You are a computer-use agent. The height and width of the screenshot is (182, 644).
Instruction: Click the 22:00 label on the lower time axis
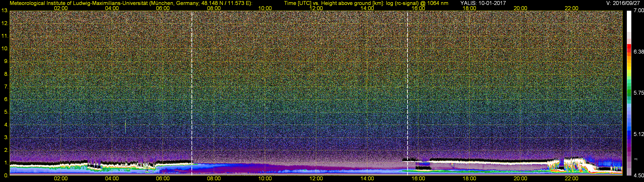[571, 179]
